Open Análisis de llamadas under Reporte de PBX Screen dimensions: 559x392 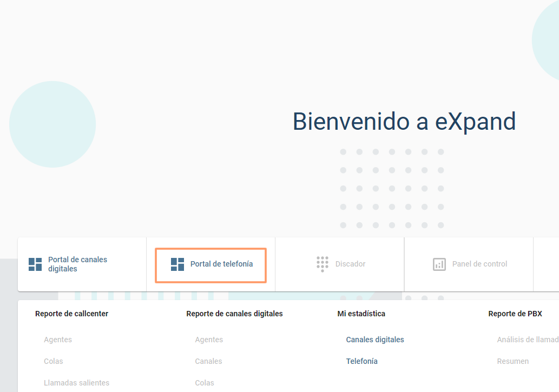[528, 340]
